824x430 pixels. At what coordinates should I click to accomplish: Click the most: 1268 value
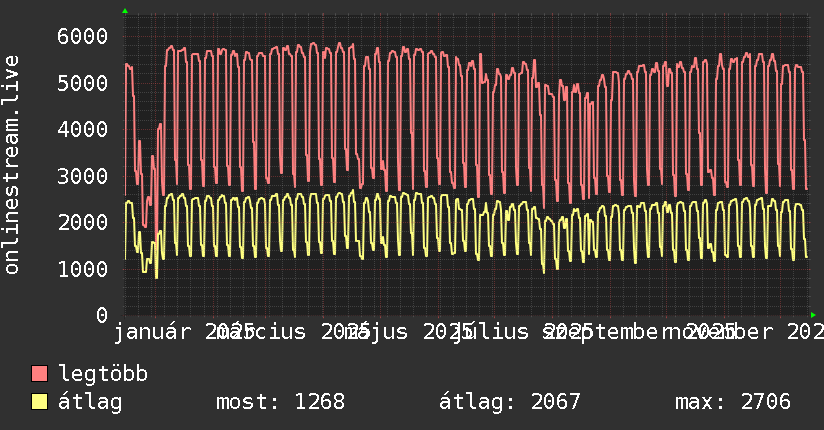coord(281,402)
